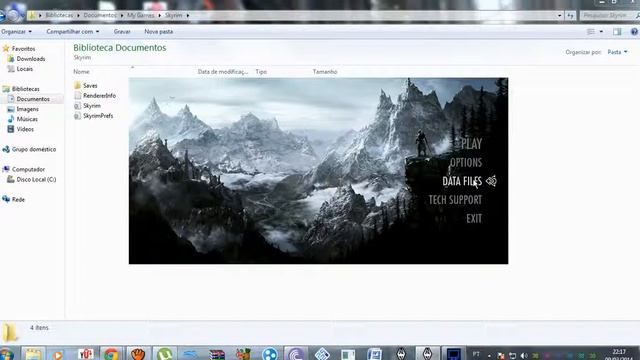
Task: Open TECH SUPPORT in the Skyrim launcher
Action: click(x=455, y=200)
